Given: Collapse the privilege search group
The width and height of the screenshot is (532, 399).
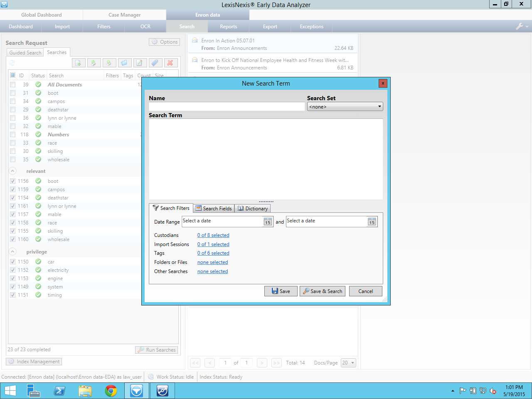Looking at the screenshot, I should click(12, 252).
